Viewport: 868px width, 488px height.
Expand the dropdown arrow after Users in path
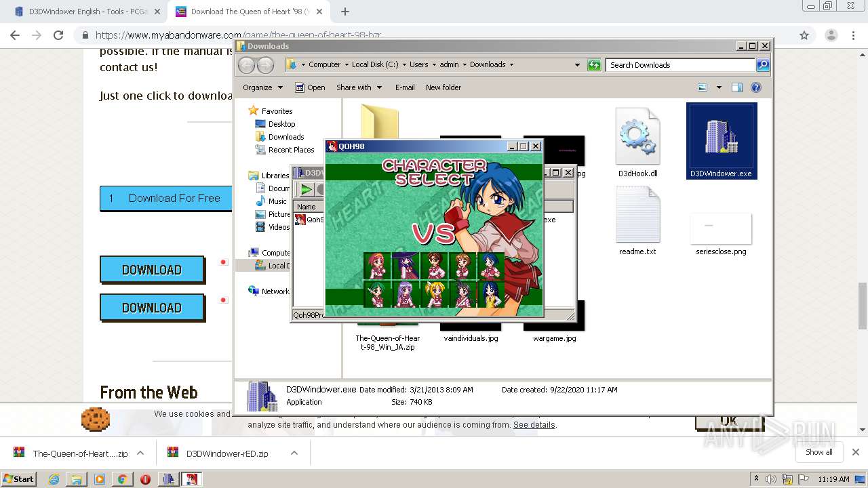point(433,65)
